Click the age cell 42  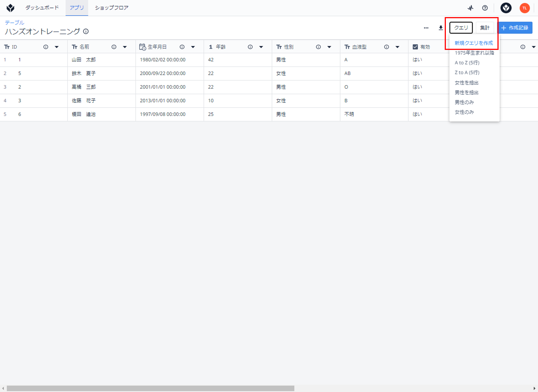[238, 60]
